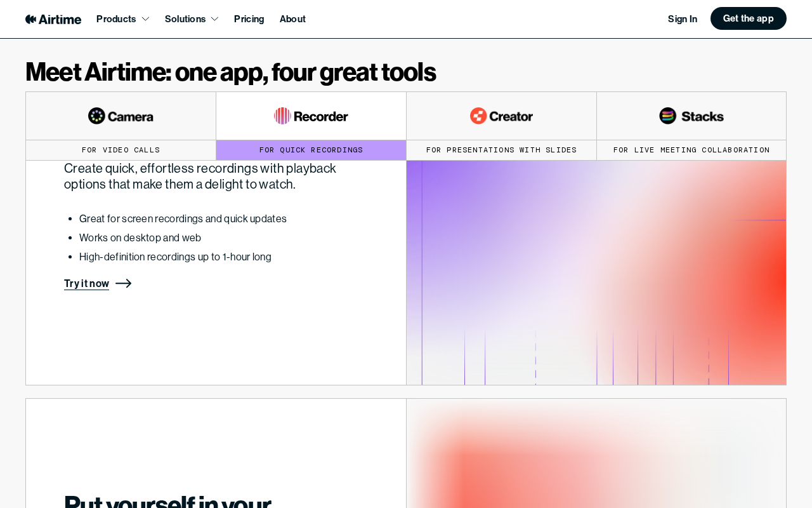
Task: Click the Airtime logo icon
Action: [x=30, y=19]
